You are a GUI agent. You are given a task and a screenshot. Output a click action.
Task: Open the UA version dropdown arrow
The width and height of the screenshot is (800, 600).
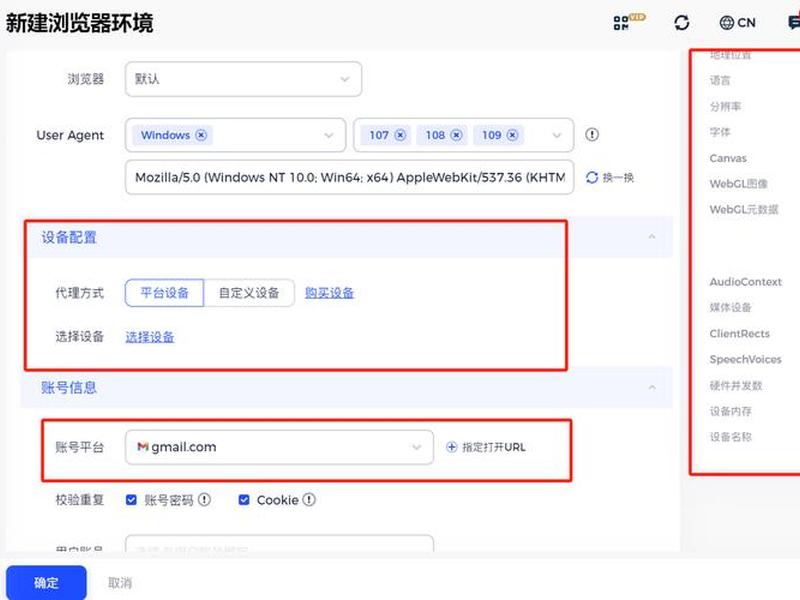click(x=557, y=135)
